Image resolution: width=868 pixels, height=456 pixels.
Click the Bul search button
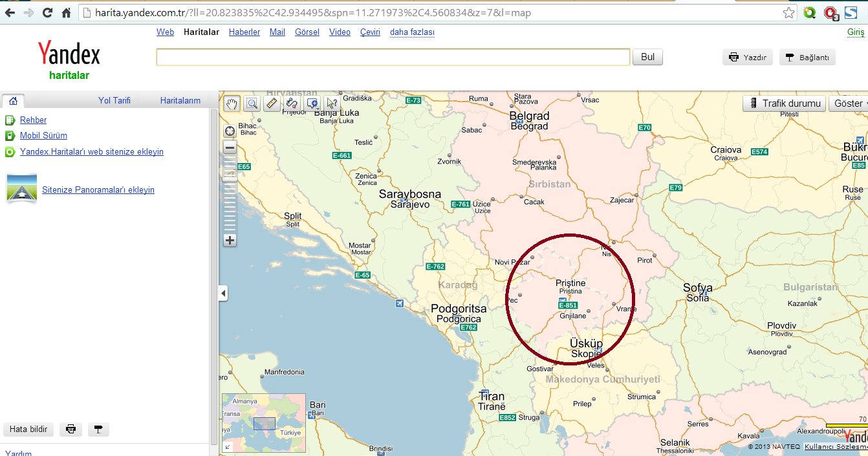pos(647,57)
